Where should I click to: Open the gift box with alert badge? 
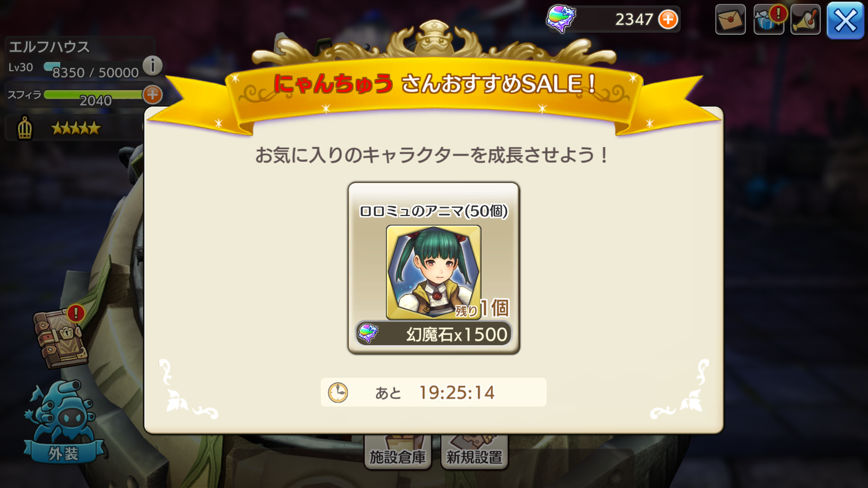(x=769, y=20)
